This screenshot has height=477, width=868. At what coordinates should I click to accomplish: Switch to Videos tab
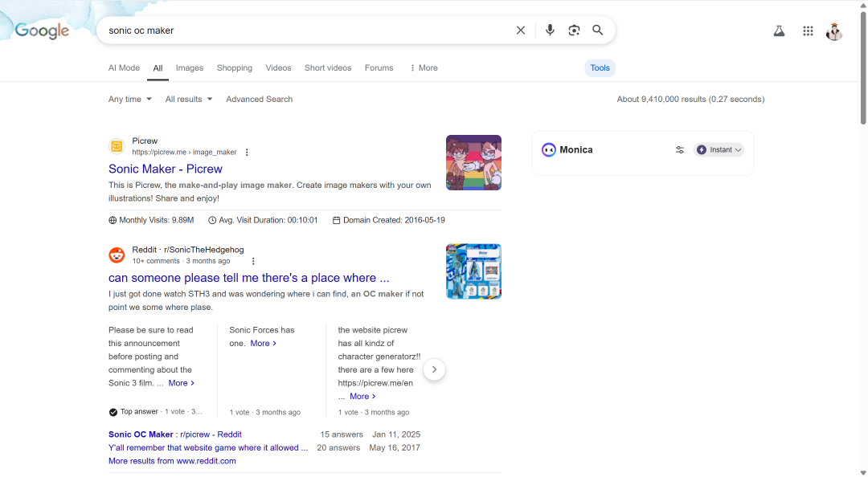click(x=278, y=68)
